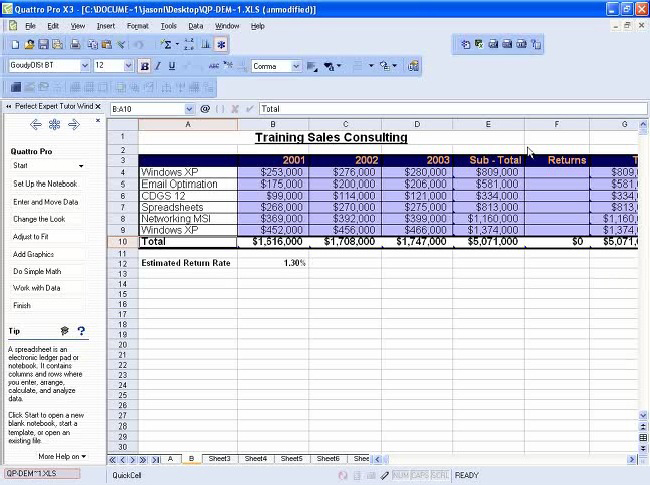The image size is (650, 485).
Task: Click the Open file icon
Action: point(29,44)
